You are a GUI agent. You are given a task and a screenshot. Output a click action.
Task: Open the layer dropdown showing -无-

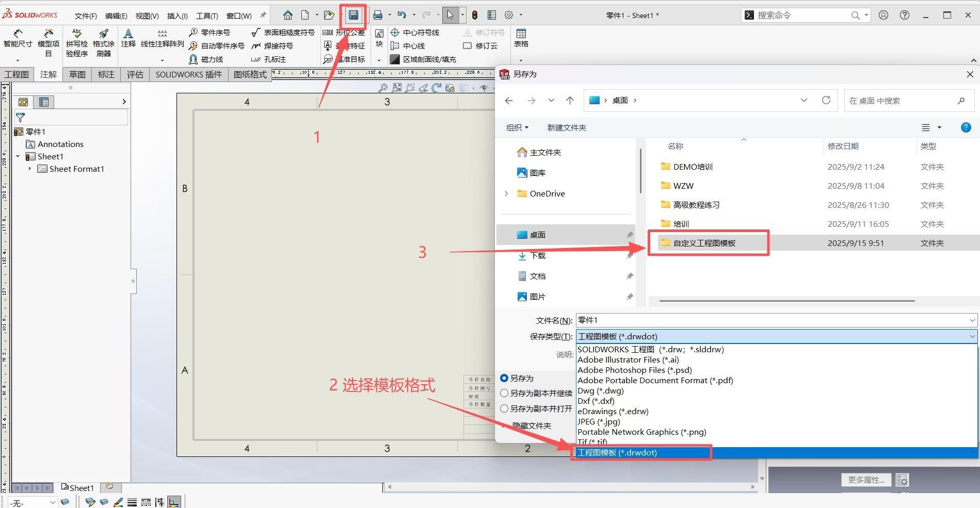click(33, 503)
